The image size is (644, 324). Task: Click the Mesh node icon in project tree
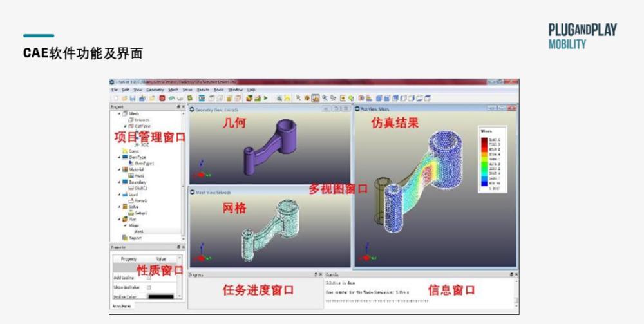[125, 113]
